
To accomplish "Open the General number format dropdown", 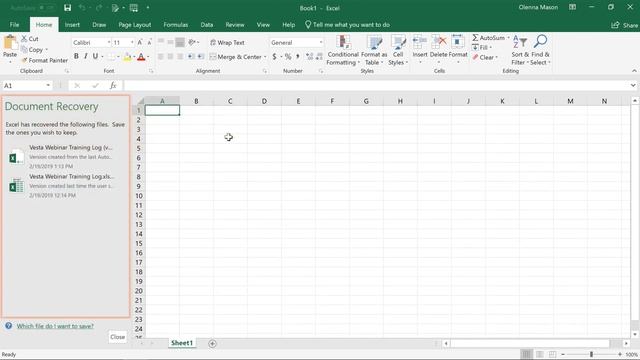I will [321, 42].
